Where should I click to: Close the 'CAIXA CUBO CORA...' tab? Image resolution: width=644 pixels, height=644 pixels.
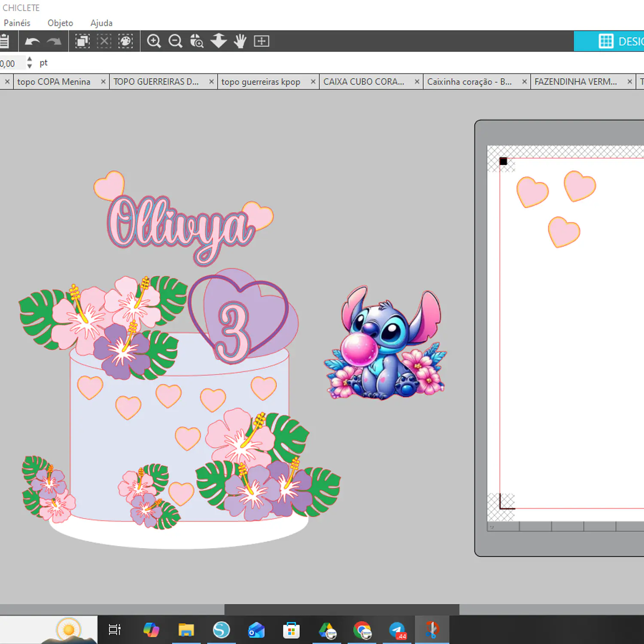tap(417, 82)
